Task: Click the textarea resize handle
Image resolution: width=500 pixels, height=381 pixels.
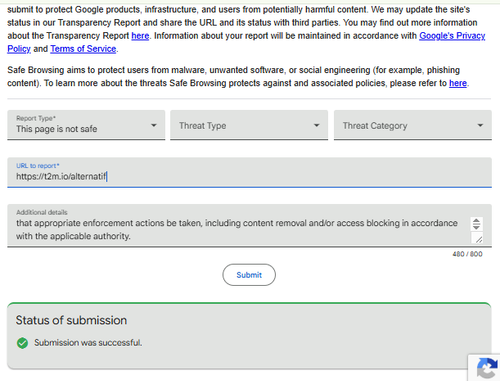Action: [479, 239]
